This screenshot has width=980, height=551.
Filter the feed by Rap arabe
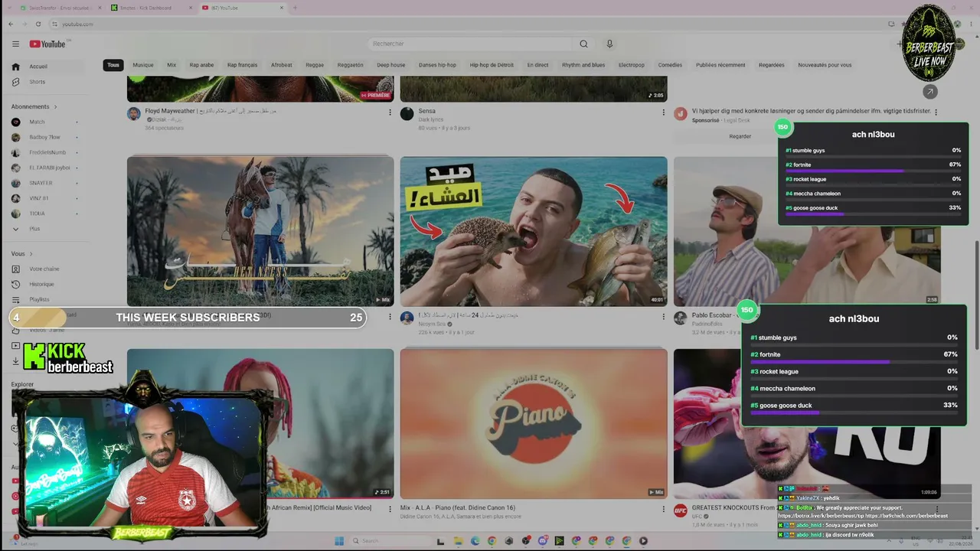pyautogui.click(x=202, y=65)
